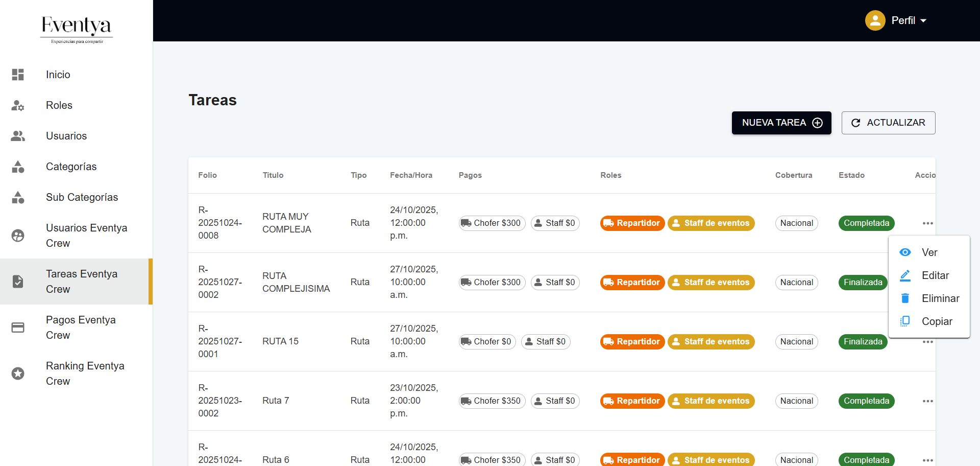Click the Usuarios Eventya Crew face icon
This screenshot has height=466, width=980.
[x=18, y=236]
